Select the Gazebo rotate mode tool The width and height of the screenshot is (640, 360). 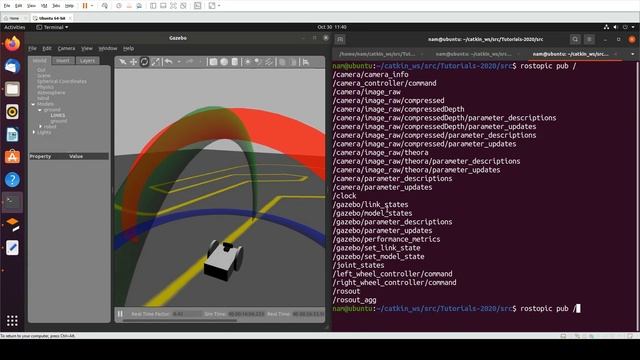(144, 62)
